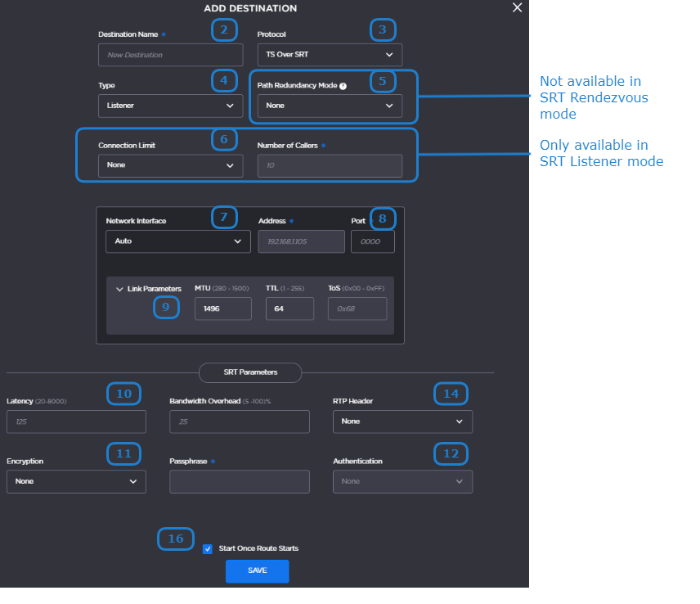Click the Save button
700x604 pixels.
[x=257, y=571]
